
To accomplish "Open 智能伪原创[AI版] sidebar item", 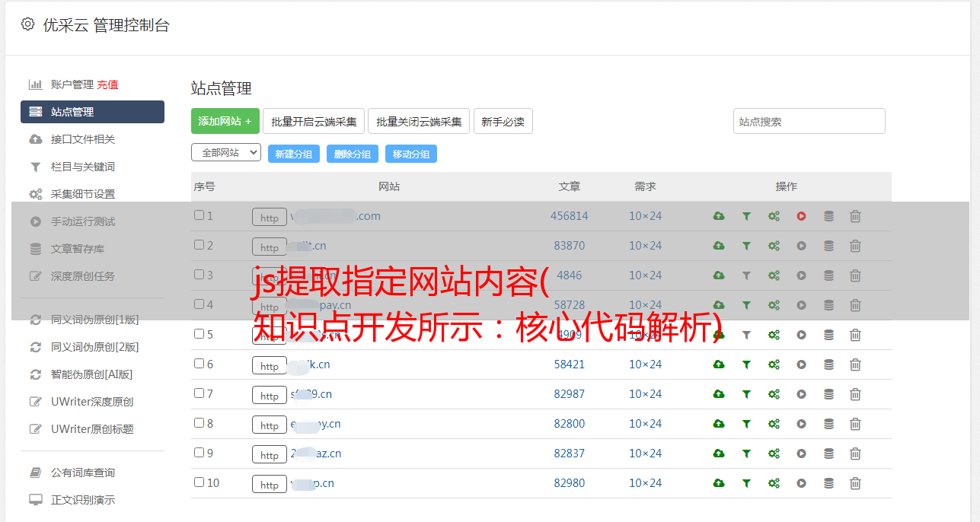I will [x=92, y=374].
